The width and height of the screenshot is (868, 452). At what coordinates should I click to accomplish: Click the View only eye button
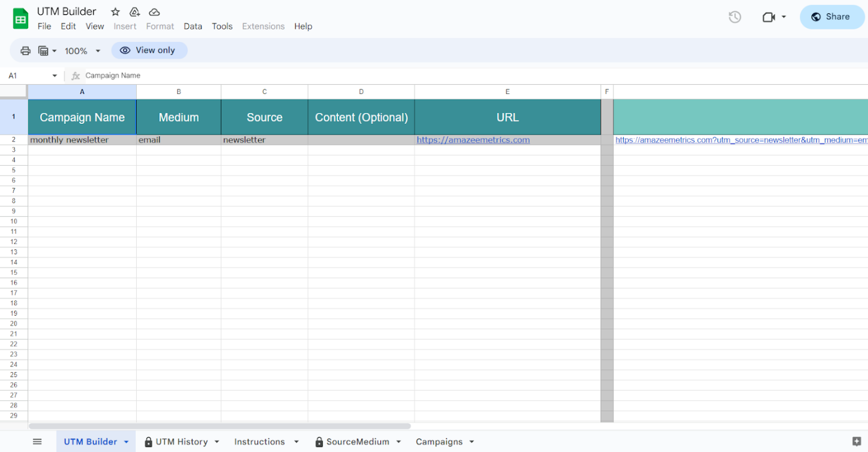[149, 50]
